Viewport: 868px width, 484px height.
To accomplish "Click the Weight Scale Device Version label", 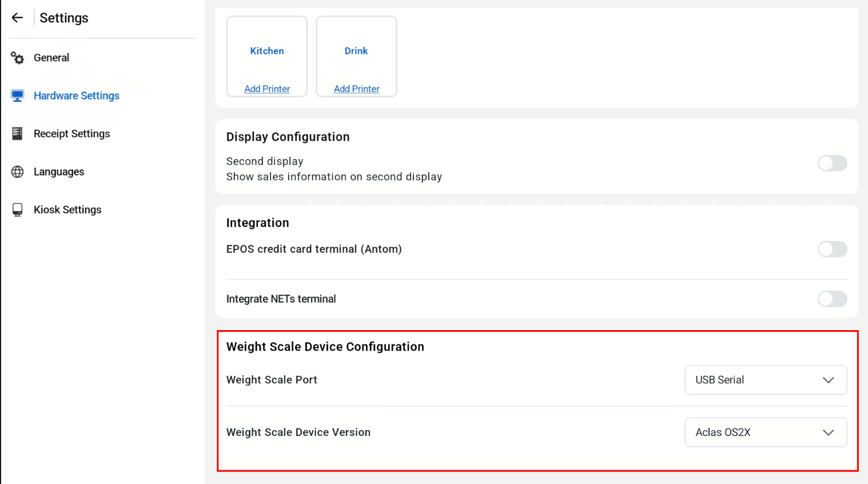I will (x=298, y=433).
